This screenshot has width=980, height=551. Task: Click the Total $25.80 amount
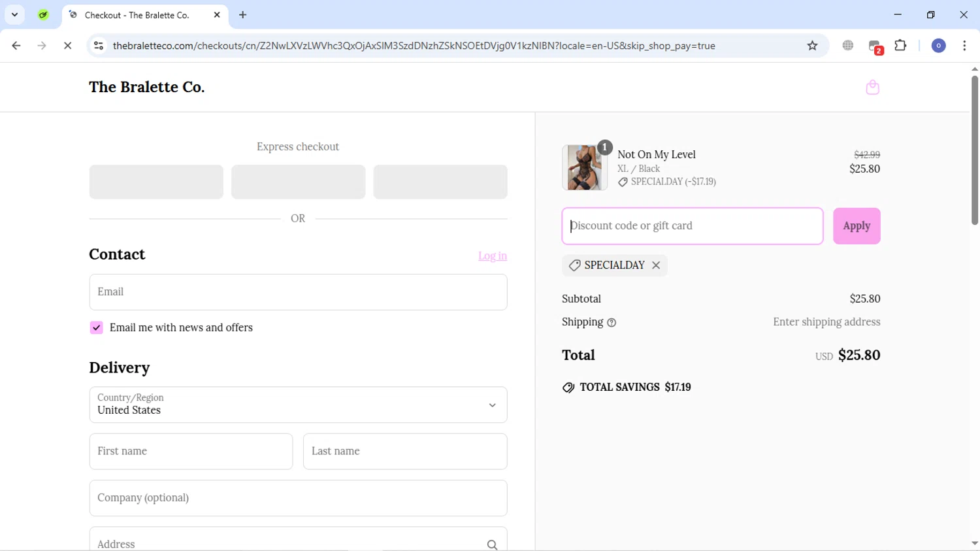pos(859,355)
